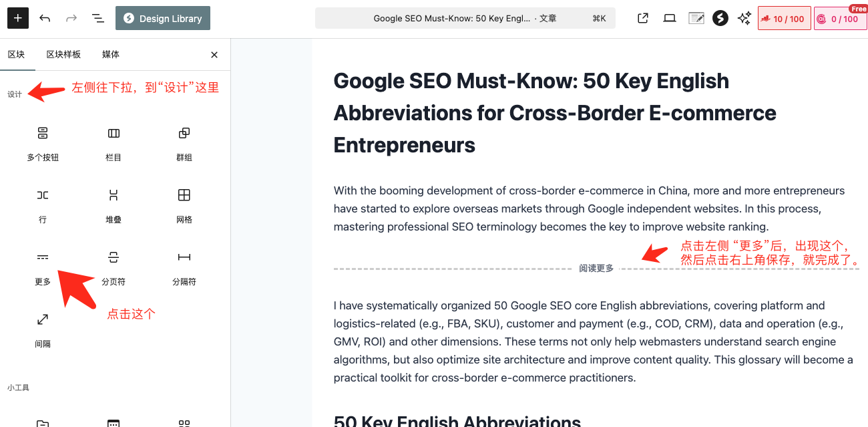868x427 pixels.
Task: Undo the last edit
Action: tap(45, 18)
